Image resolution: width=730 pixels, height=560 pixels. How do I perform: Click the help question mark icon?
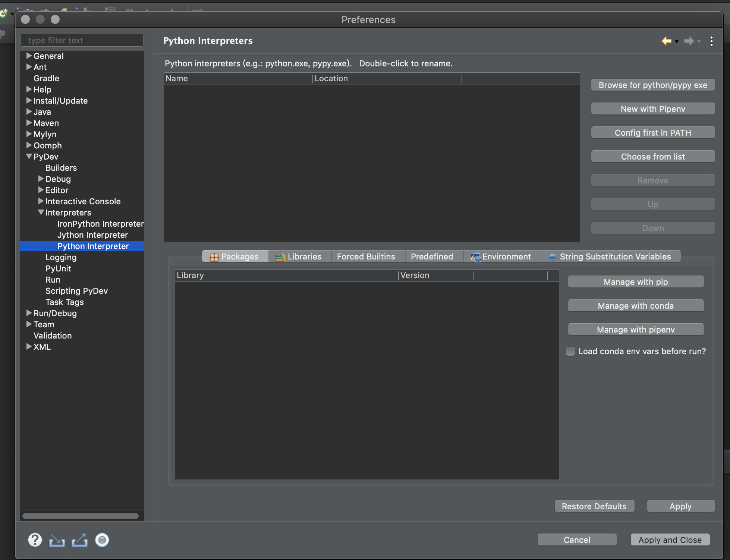click(35, 540)
